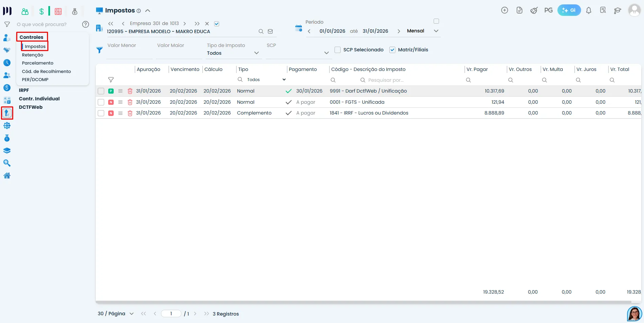
Task: Click the company search magnifier icon
Action: coord(261,31)
